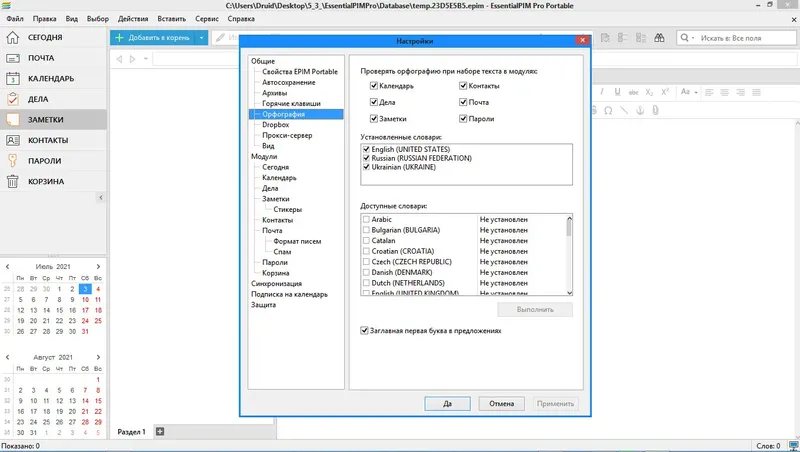This screenshot has width=800, height=452.
Task: Click the network status icon in status bar
Action: click(x=793, y=446)
